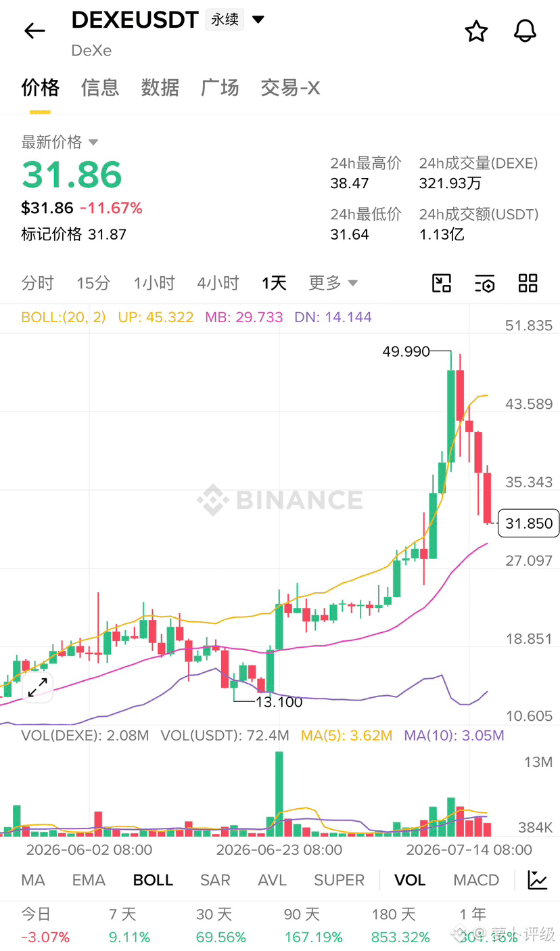This screenshot has width=560, height=951.
Task: Tap the 永续 contract type badge
Action: tap(225, 20)
